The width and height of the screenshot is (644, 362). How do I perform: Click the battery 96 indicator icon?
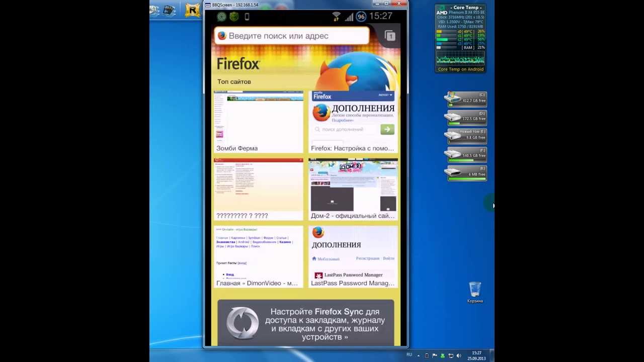[361, 17]
